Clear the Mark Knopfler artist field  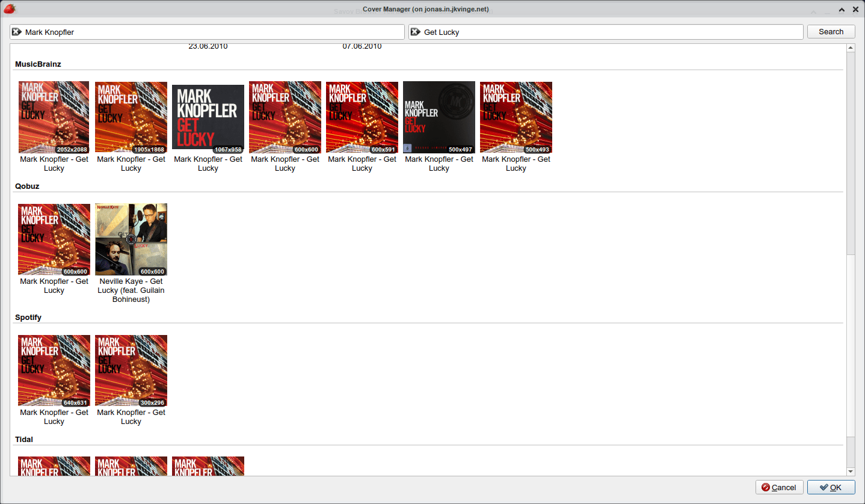17,32
